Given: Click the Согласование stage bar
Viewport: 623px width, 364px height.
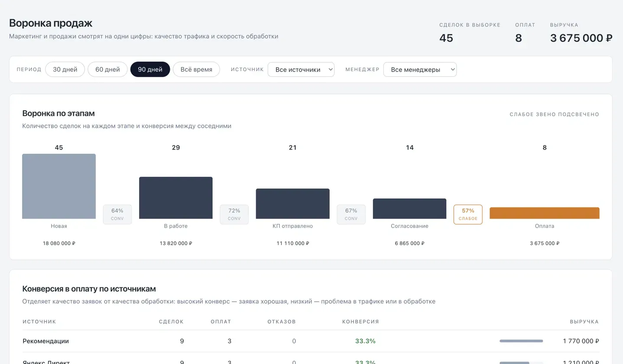Looking at the screenshot, I should click(x=409, y=208).
